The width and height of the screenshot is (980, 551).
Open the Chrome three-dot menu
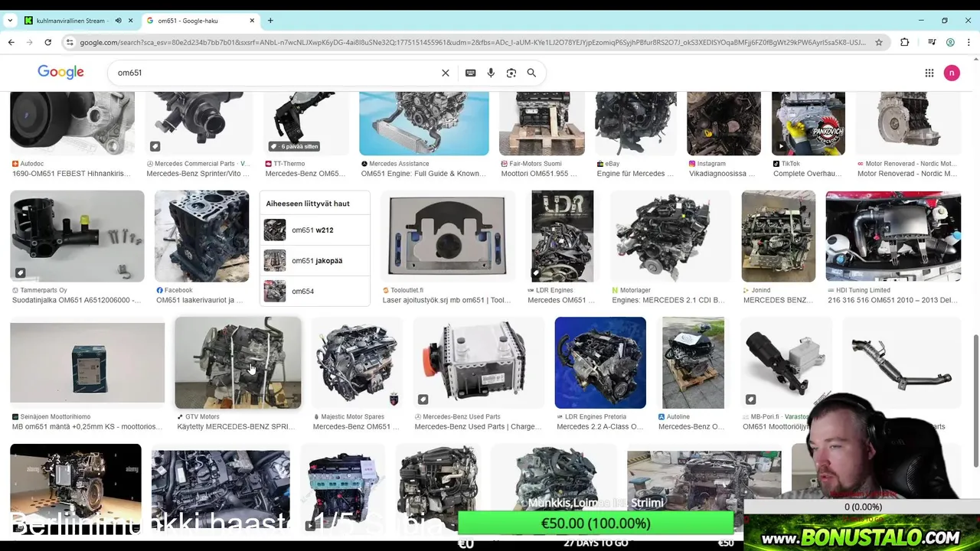[969, 42]
